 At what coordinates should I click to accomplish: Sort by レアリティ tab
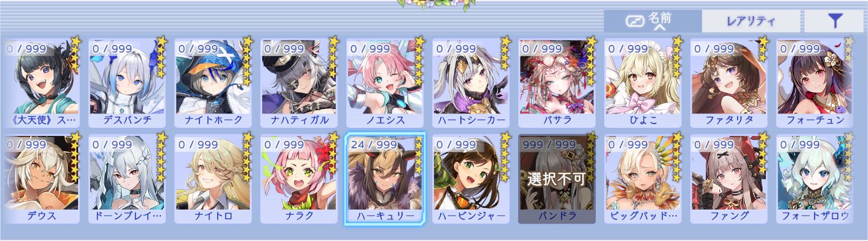pos(751,21)
